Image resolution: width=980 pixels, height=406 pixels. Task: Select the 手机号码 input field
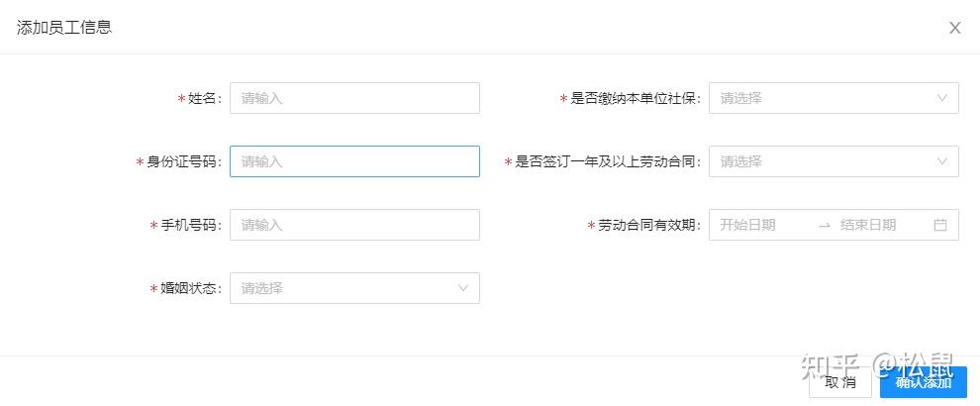pos(354,225)
